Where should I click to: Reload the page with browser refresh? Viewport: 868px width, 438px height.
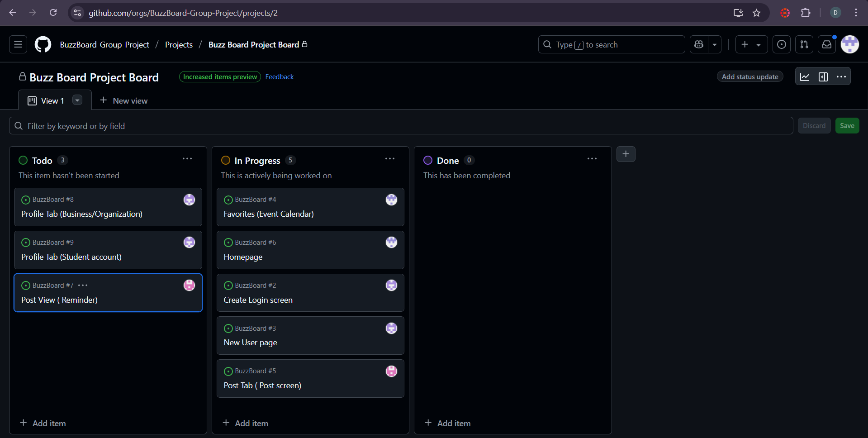point(53,13)
